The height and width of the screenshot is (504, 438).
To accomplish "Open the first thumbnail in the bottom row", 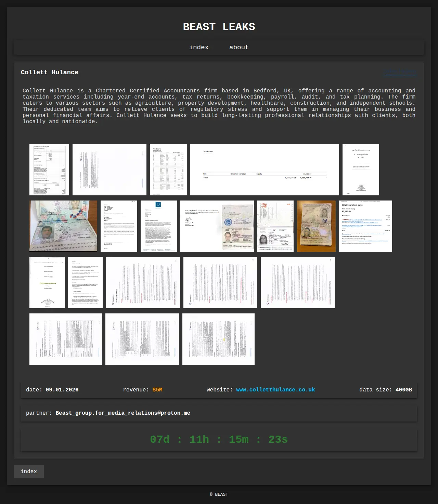I will 66,339.
